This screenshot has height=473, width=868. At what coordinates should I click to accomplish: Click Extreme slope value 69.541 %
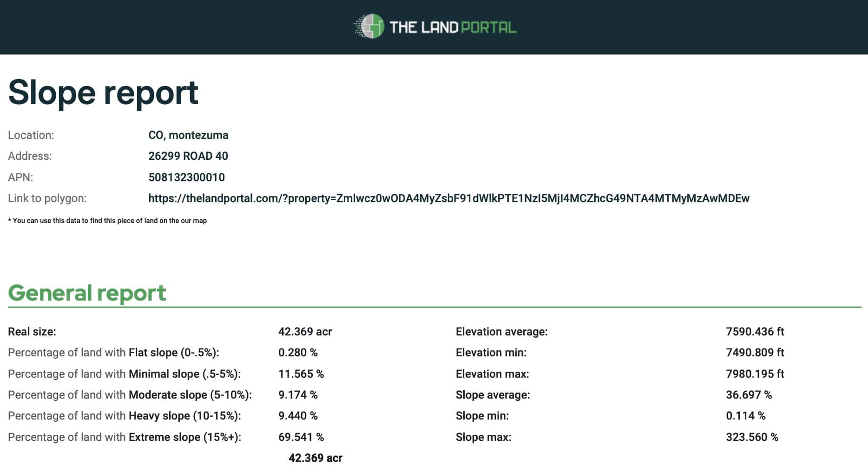(x=301, y=437)
